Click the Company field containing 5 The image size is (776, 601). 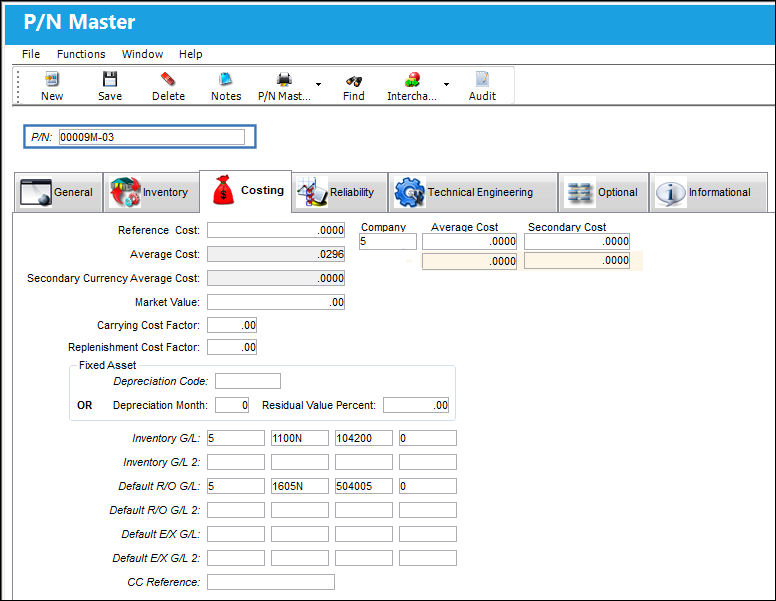pyautogui.click(x=388, y=242)
